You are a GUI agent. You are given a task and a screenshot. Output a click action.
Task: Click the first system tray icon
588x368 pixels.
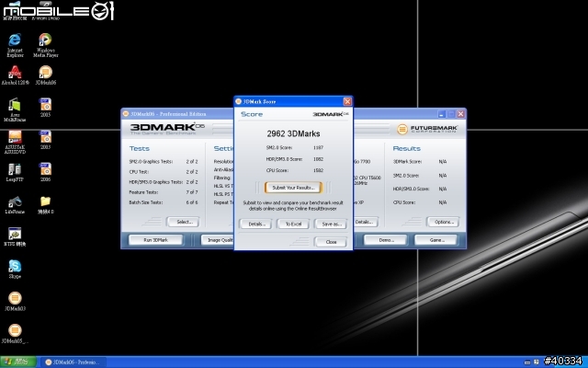pyautogui.click(x=527, y=362)
